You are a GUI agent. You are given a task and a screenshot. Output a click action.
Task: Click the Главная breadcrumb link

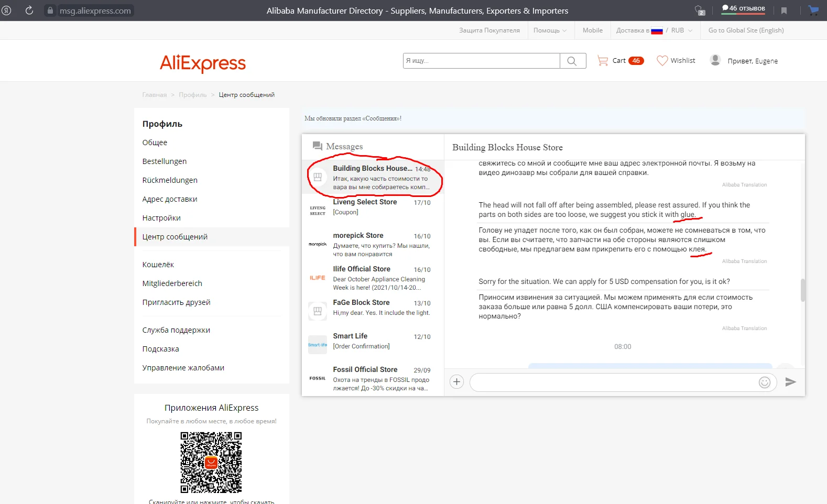(x=155, y=95)
